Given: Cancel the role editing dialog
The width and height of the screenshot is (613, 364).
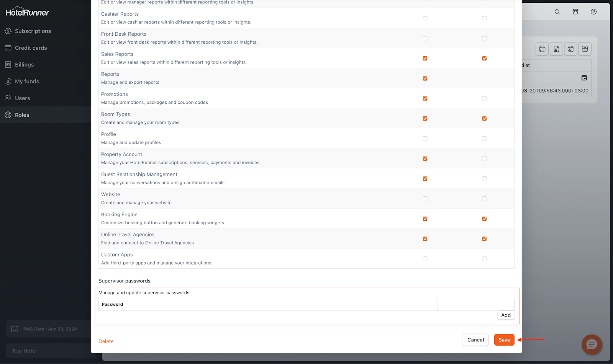Looking at the screenshot, I should (475, 340).
